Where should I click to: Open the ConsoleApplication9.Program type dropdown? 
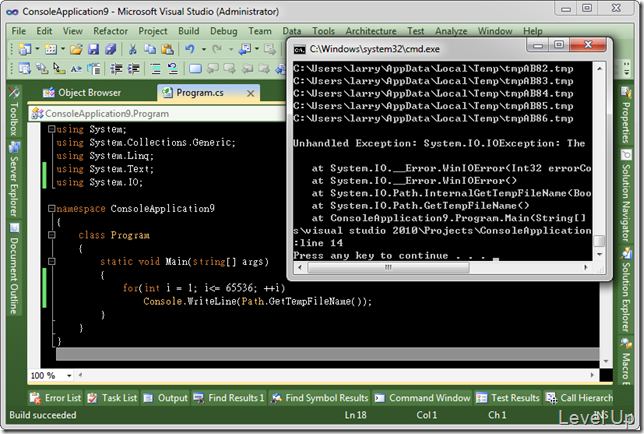(157, 114)
